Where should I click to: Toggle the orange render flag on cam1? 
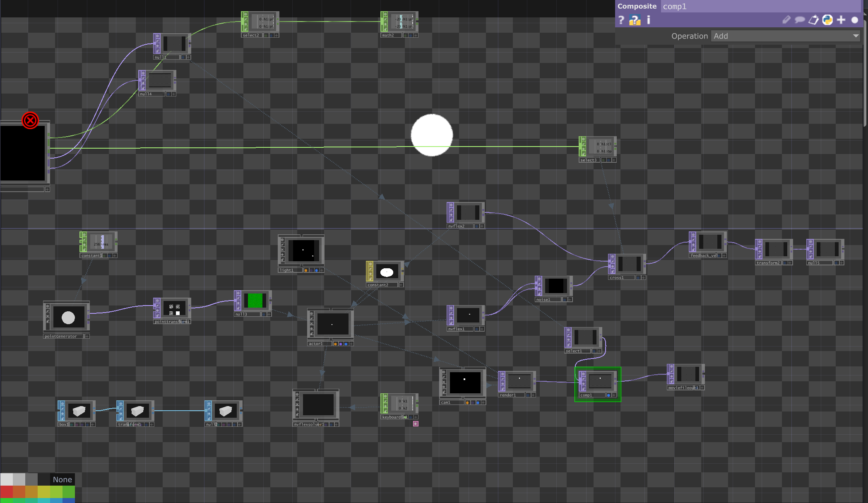(x=467, y=402)
